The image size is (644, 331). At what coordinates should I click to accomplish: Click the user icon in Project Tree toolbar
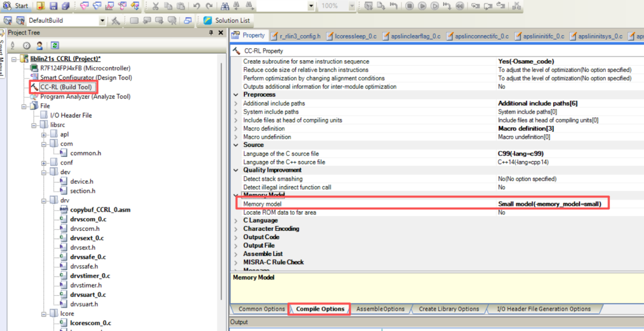(39, 45)
